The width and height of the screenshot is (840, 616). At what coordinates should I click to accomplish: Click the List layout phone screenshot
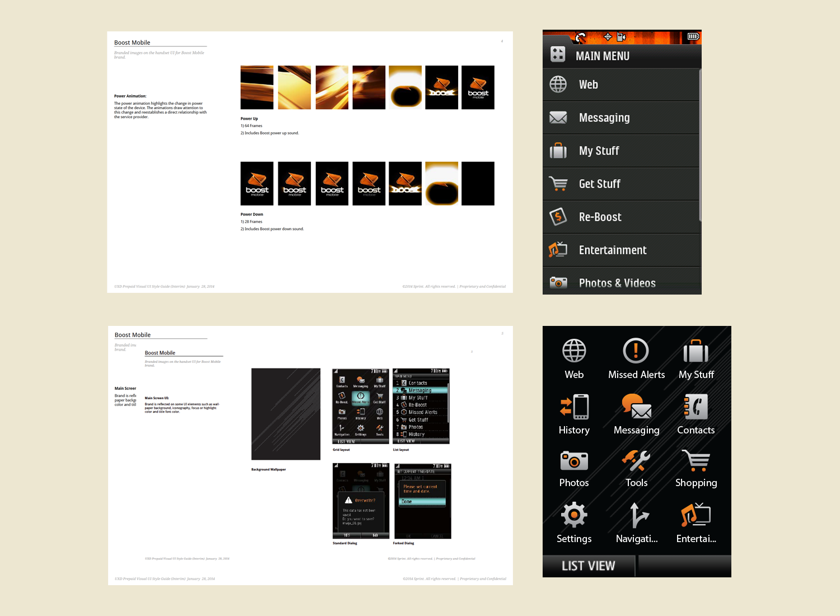(x=421, y=406)
